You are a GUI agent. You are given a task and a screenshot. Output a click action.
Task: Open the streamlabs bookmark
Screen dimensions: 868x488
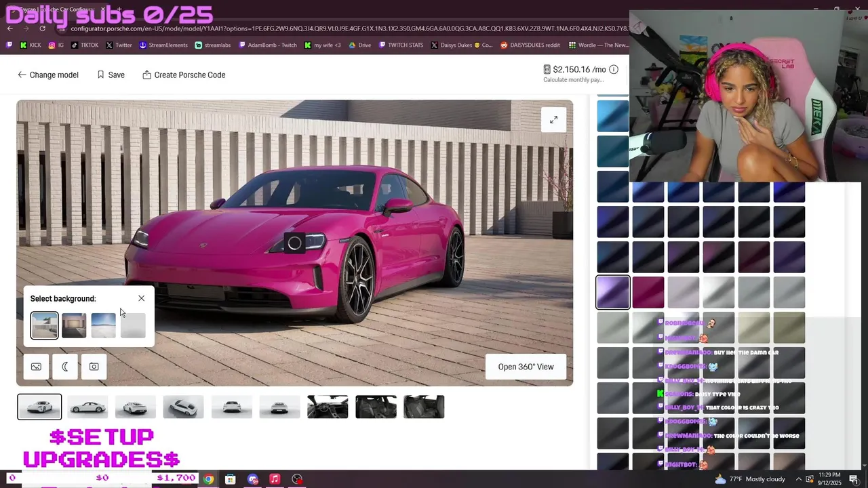pos(212,45)
